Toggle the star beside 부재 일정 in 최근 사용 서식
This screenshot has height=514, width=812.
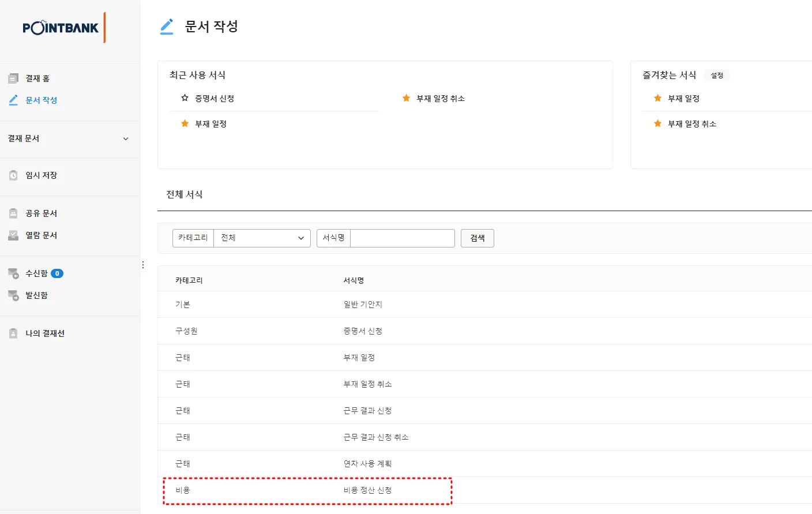click(x=185, y=123)
